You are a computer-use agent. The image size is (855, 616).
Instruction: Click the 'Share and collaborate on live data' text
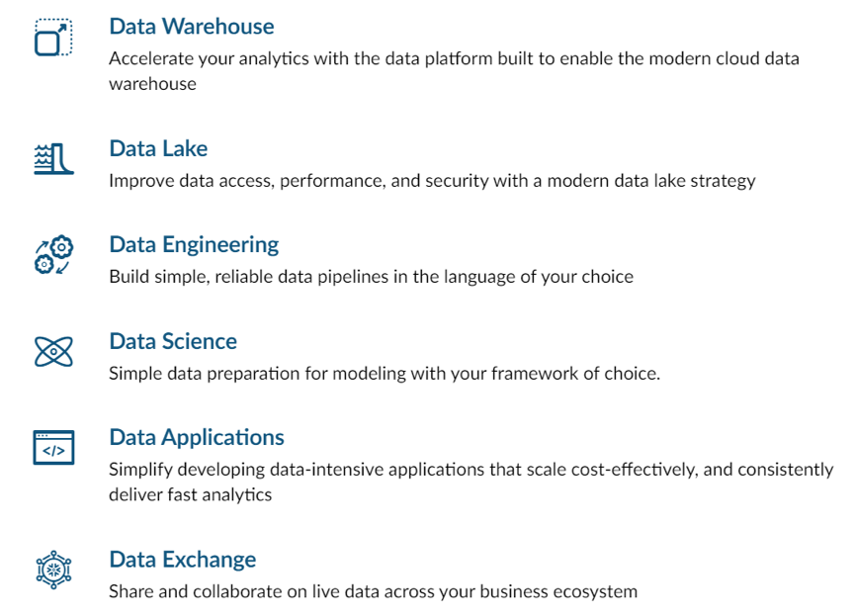tap(373, 591)
